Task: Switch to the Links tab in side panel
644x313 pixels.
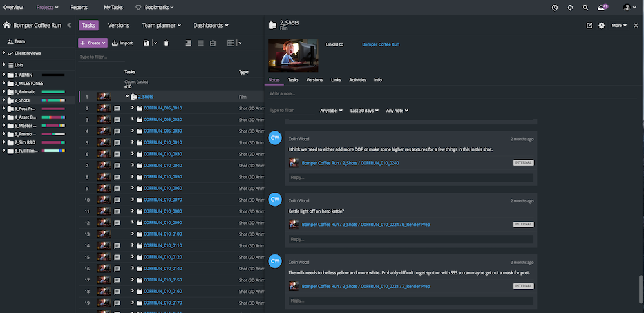Action: tap(336, 80)
